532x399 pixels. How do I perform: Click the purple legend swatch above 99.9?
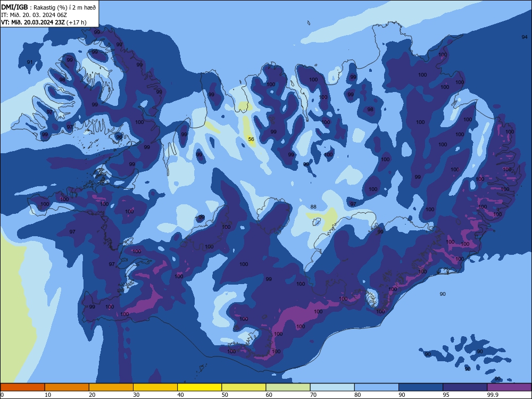point(509,387)
